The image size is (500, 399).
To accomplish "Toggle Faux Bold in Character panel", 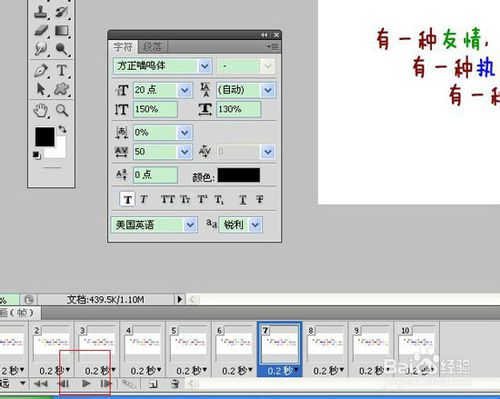I will point(128,200).
